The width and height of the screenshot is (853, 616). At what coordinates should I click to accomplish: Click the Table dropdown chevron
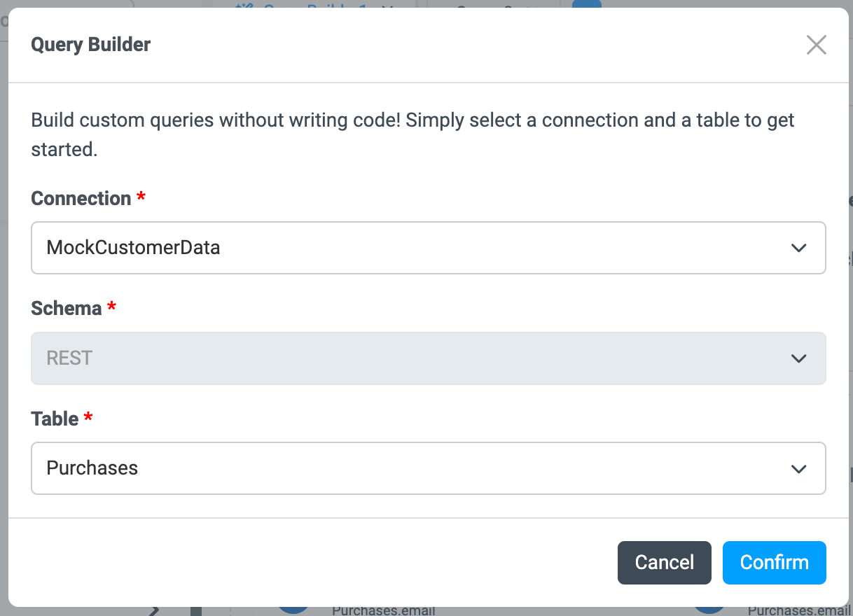pos(798,468)
